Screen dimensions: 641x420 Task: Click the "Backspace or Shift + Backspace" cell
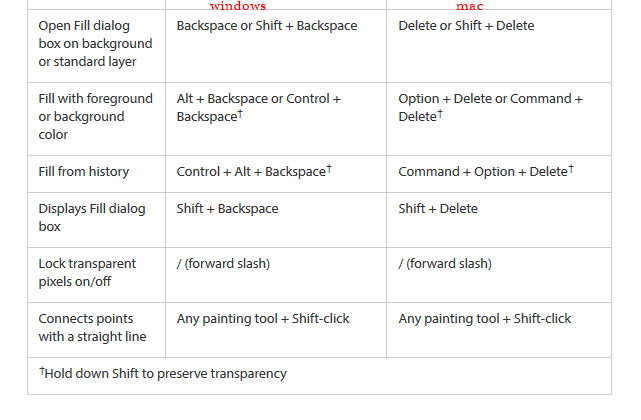[266, 26]
